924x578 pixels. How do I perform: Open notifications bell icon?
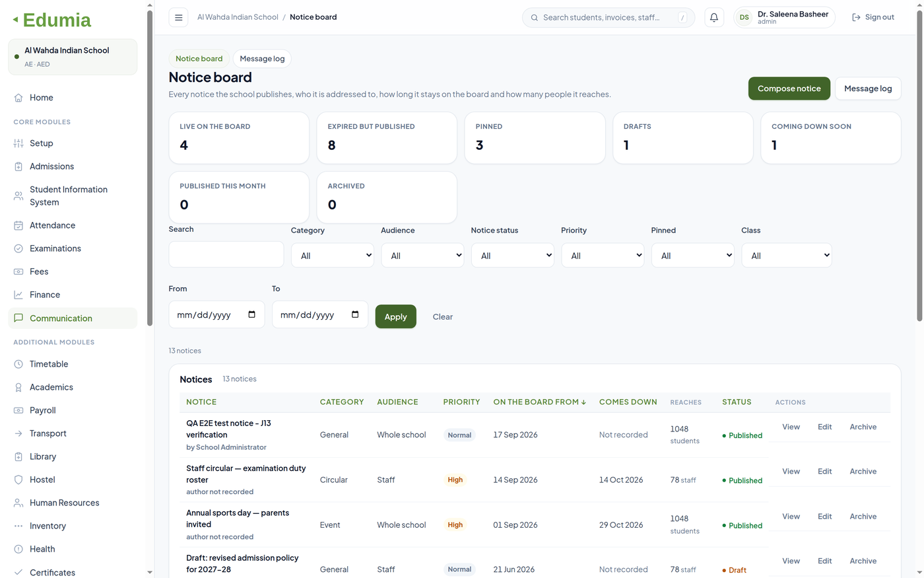[x=713, y=17]
